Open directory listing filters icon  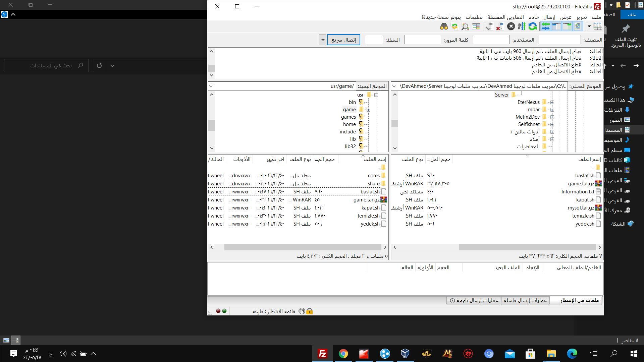[476, 26]
